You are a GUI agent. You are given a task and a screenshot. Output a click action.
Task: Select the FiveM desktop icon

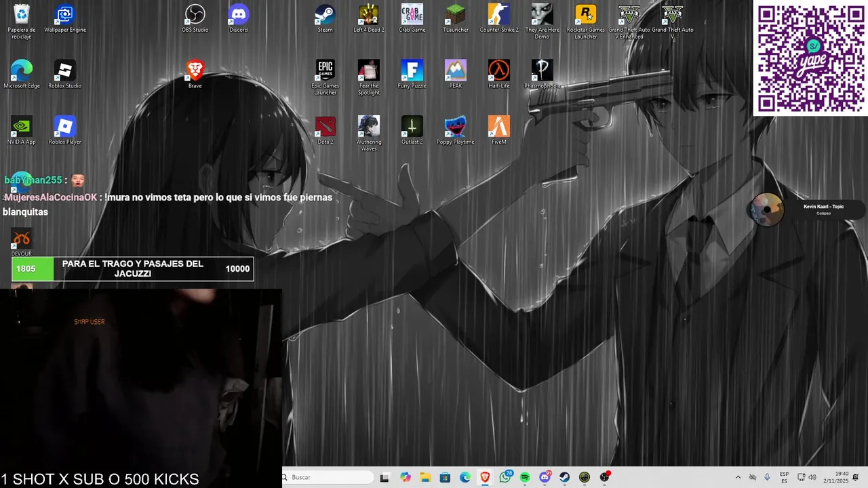(499, 131)
